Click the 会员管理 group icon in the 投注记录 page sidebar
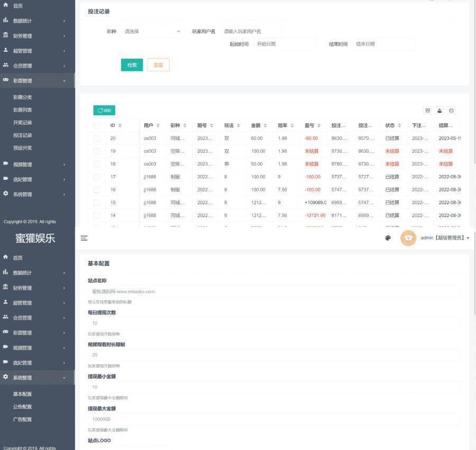476x450 pixels. pos(5,65)
